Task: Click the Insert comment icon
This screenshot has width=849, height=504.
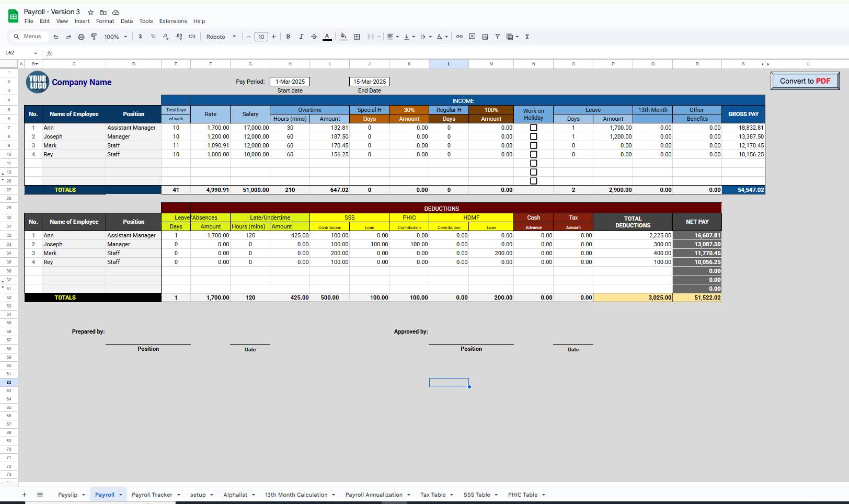Action: click(x=472, y=37)
